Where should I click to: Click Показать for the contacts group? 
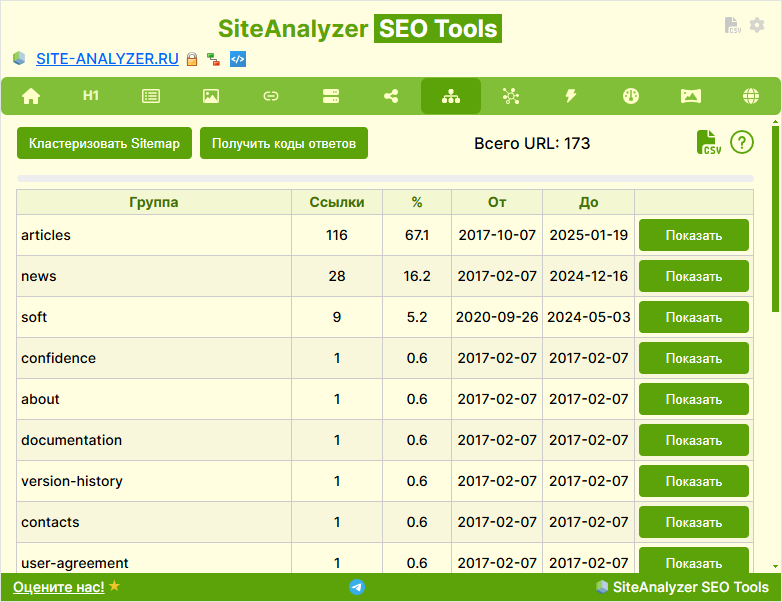(694, 522)
